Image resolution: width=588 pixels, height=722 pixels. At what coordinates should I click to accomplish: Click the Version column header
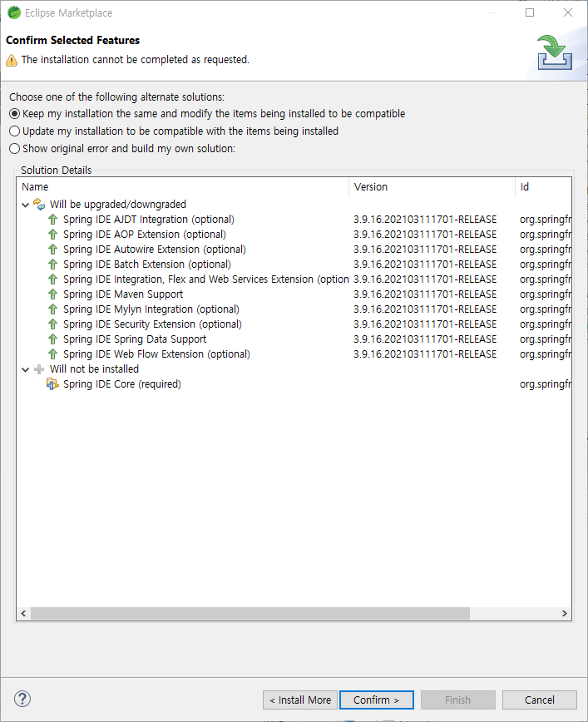point(432,187)
